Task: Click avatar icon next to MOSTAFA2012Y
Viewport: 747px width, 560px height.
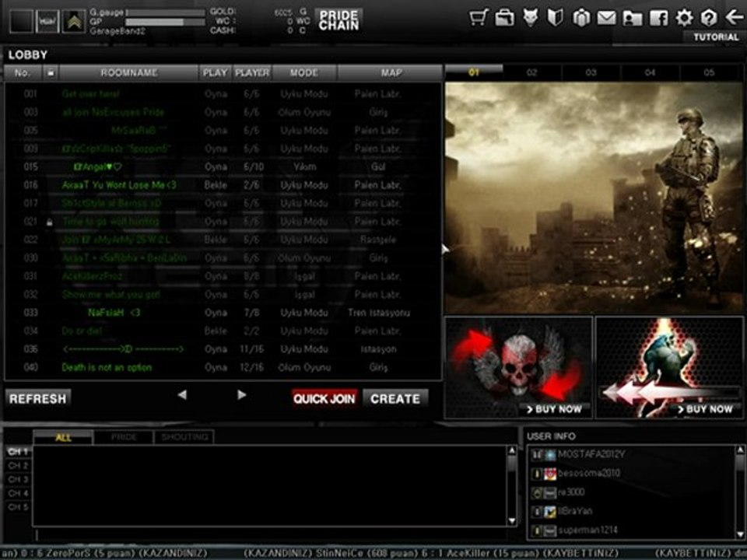Action: pos(550,455)
